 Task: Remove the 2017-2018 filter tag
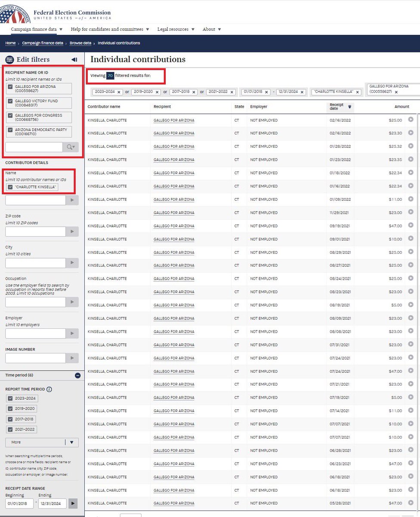194,92
